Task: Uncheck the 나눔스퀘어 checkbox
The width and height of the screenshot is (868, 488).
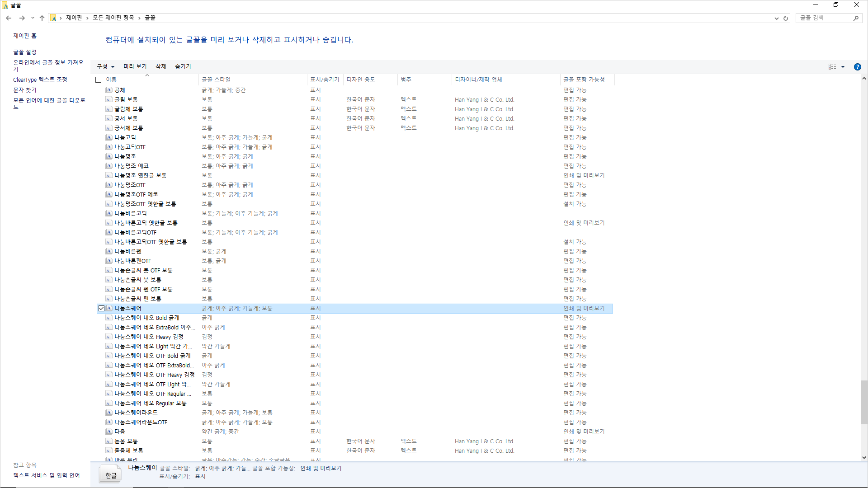Action: pos(101,308)
